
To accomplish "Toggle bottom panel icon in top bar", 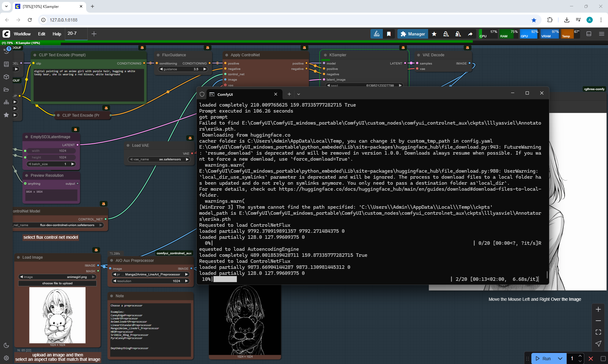I will [x=589, y=34].
